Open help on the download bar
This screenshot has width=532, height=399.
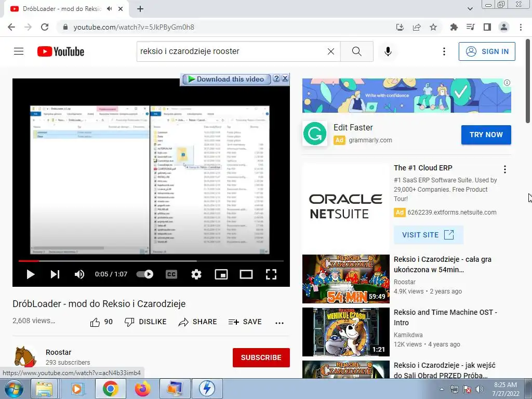pyautogui.click(x=276, y=78)
